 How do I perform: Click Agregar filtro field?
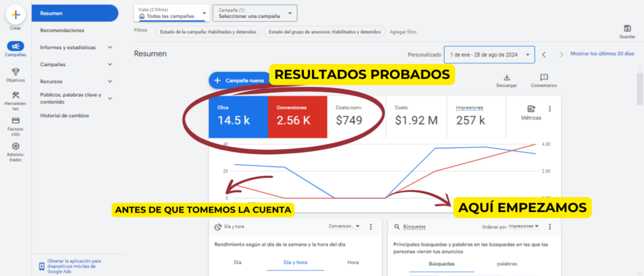tap(404, 31)
